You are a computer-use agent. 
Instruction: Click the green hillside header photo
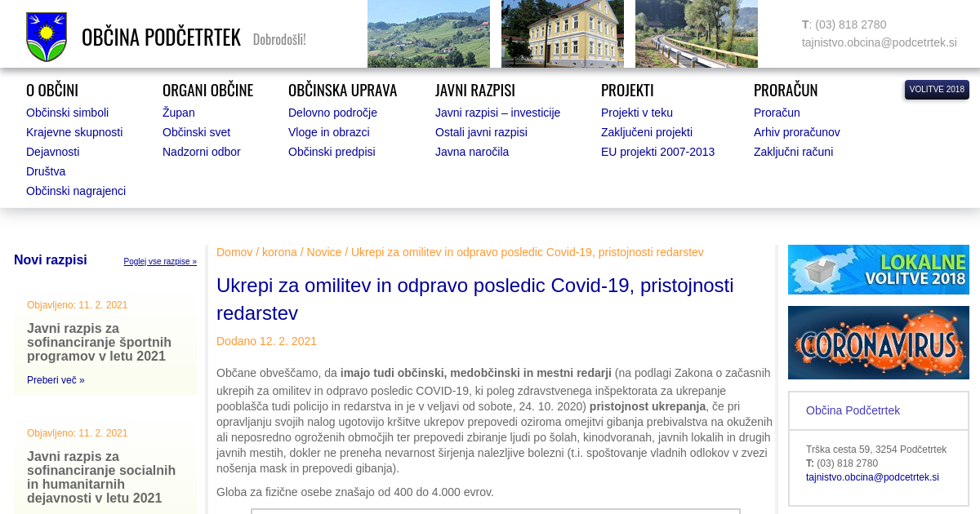428,33
